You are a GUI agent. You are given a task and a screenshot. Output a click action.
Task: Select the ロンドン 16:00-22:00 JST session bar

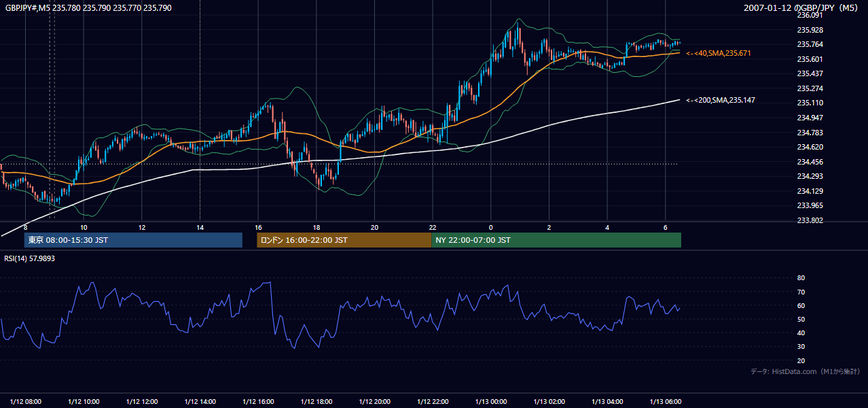344,240
